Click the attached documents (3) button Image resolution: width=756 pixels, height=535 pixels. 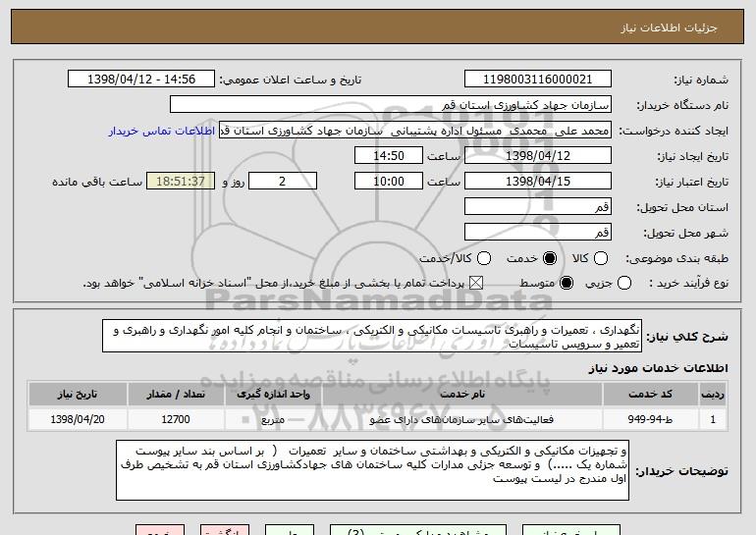click(418, 531)
